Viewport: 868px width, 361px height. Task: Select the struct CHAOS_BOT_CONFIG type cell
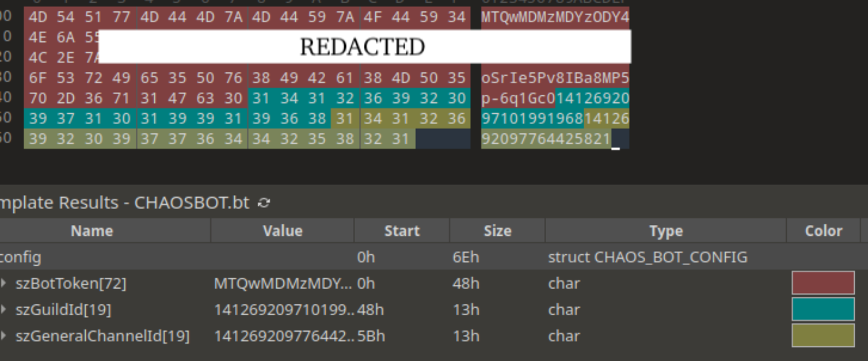tap(648, 257)
